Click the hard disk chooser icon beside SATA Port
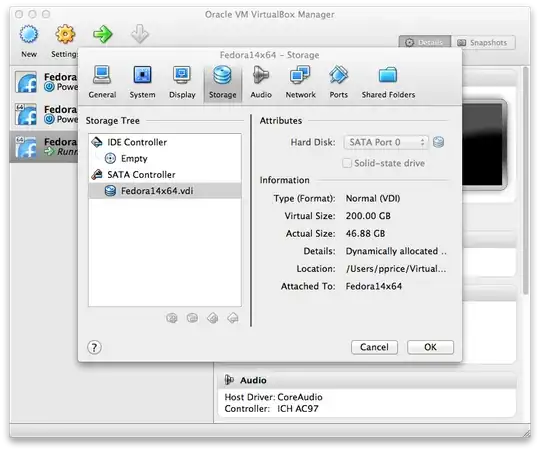 tap(438, 142)
